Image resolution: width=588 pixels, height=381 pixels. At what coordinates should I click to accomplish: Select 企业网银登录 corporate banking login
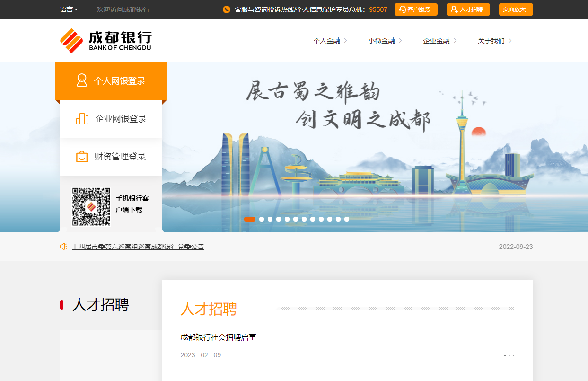tap(111, 119)
